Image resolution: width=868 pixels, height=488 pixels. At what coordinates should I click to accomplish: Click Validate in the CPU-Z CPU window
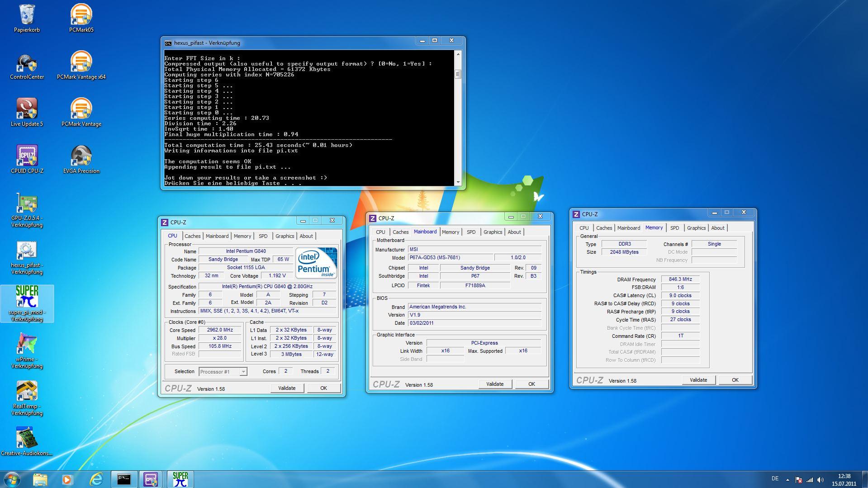point(287,388)
